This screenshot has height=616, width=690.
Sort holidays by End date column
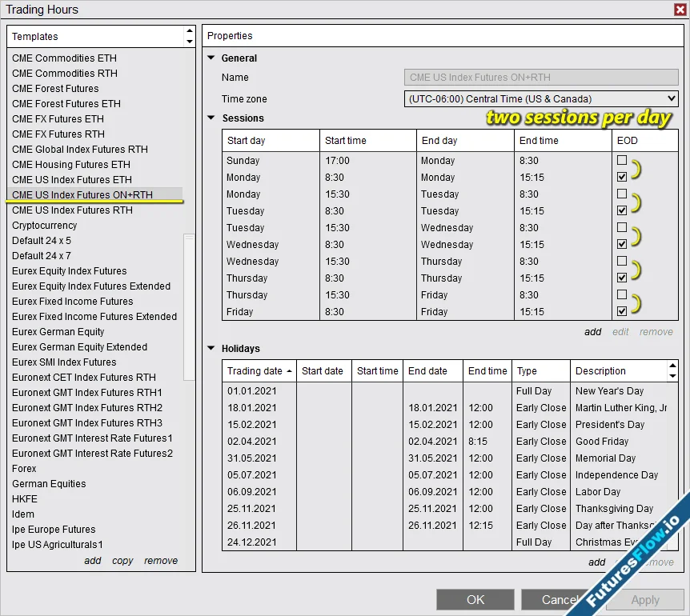[x=432, y=371]
